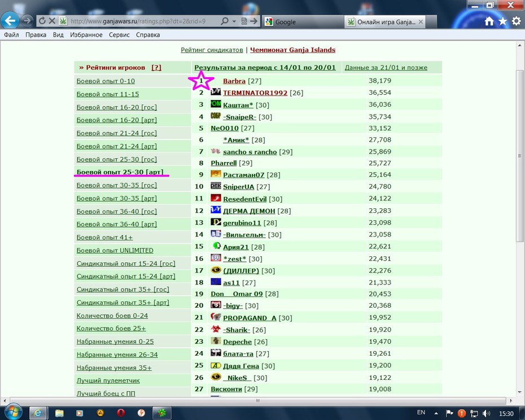Open Рейтинг синдикатов link
The image size is (525, 420).
pos(212,50)
